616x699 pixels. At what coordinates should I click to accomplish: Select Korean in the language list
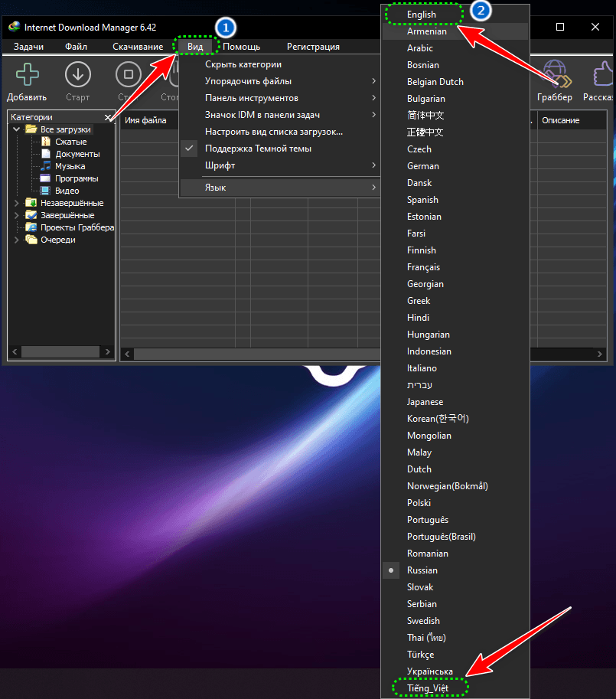[455, 419]
